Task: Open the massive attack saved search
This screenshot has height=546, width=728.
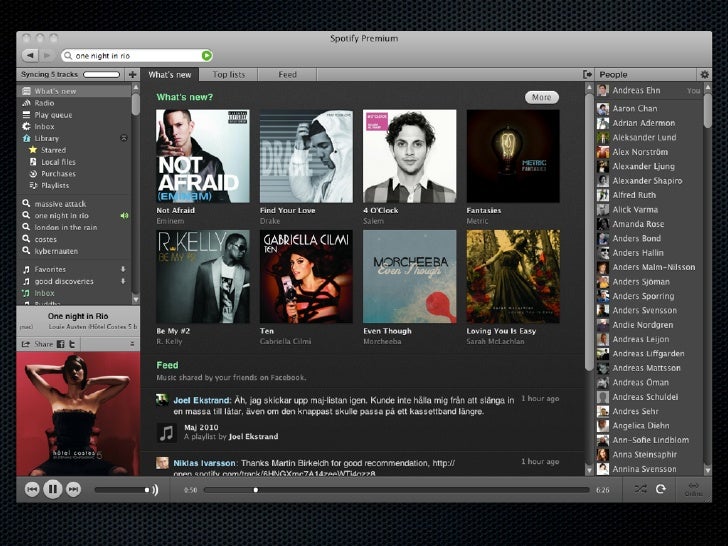Action: 60,204
